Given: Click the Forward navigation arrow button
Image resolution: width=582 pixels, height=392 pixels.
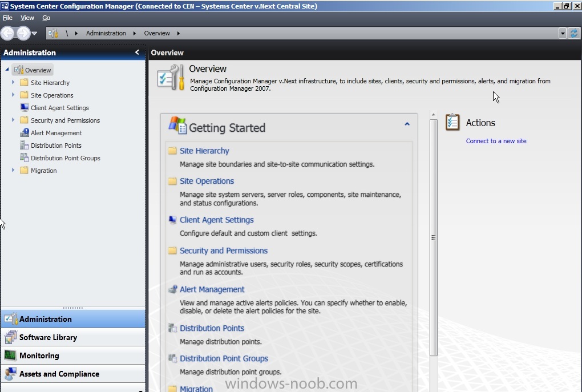Looking at the screenshot, I should [x=23, y=34].
